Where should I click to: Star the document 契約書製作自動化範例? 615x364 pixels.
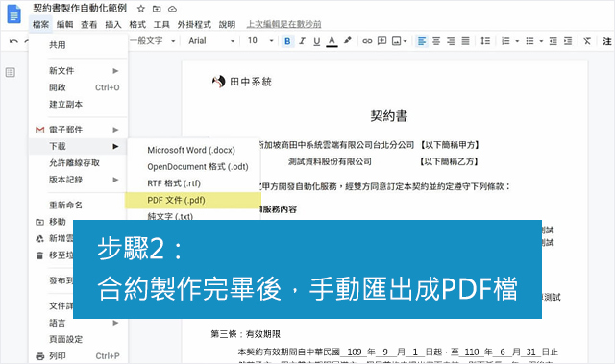click(141, 9)
